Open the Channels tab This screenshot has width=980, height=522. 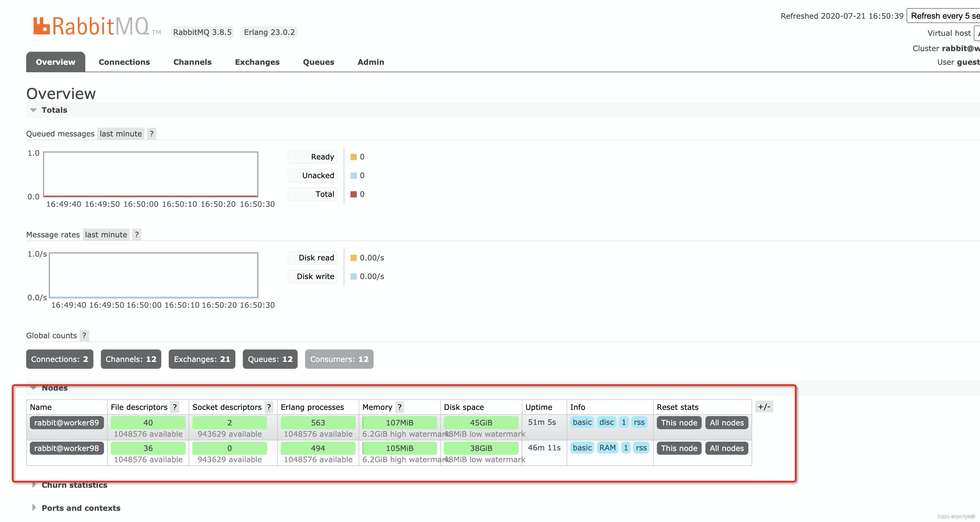pos(192,62)
